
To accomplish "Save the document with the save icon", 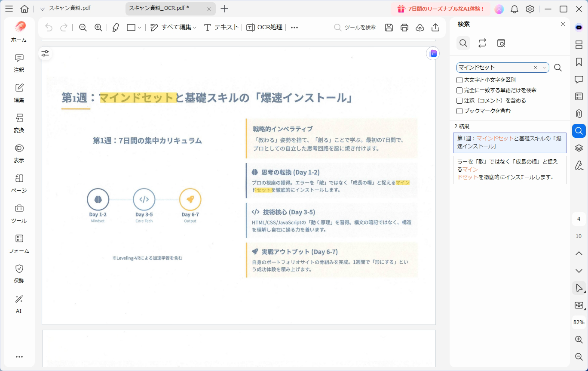I will [x=389, y=27].
